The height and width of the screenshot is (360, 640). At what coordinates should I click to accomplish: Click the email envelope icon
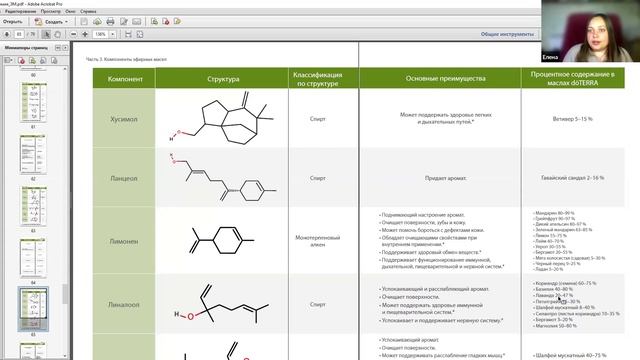tap(137, 22)
